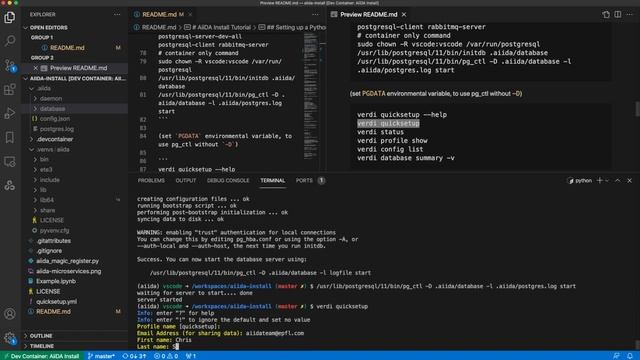Click the master branch in status bar
Screen dimensions: 640x360
[101, 356]
